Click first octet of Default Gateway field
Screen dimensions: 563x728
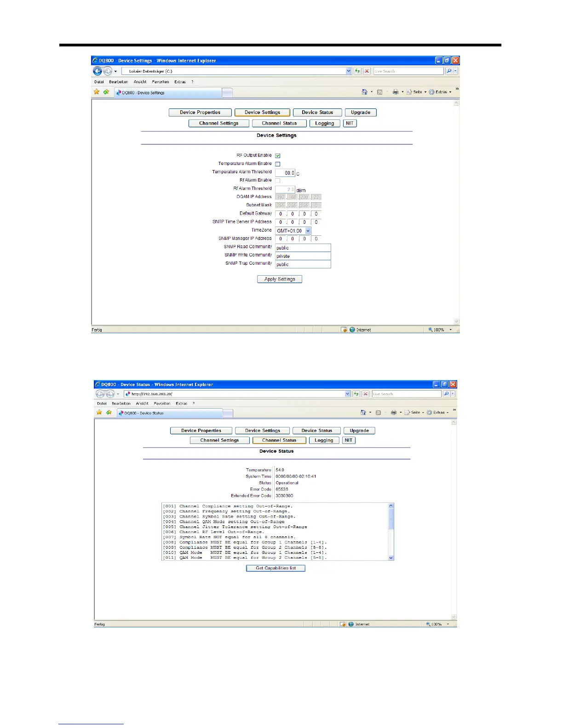pyautogui.click(x=281, y=214)
